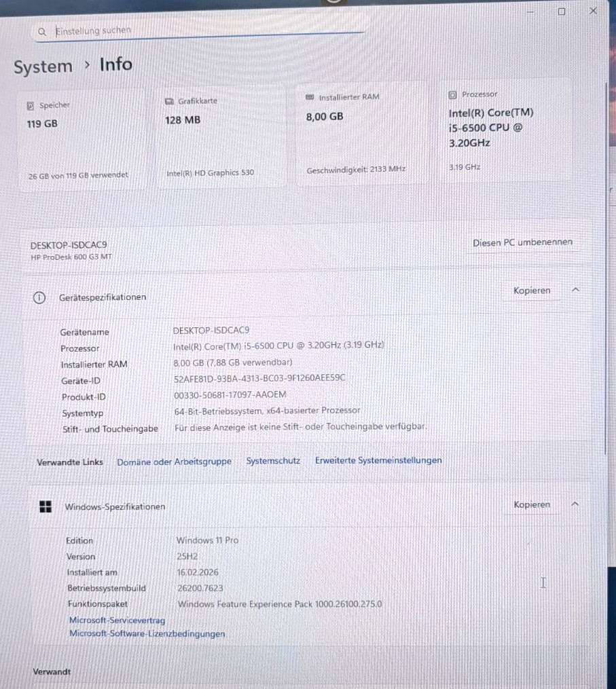Copy Windows-Spezifikationen with Kopieren
Screen dimensions: 616x689
pyautogui.click(x=532, y=504)
